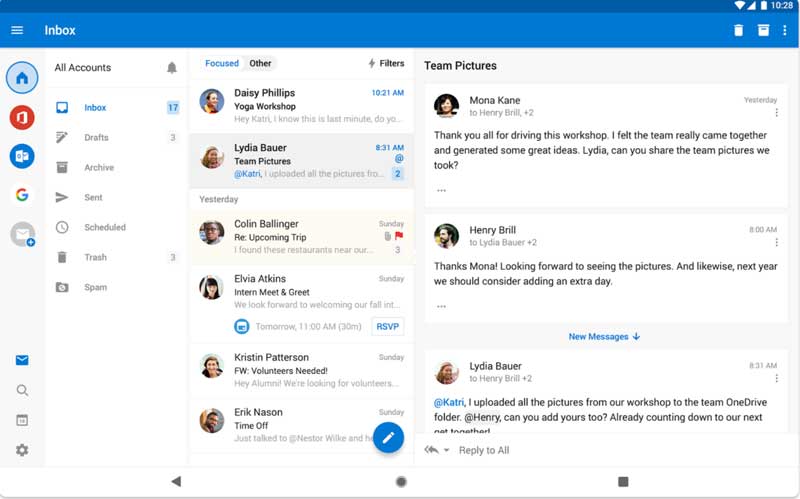Open the hamburger navigation menu
This screenshot has height=499, width=800.
17,30
